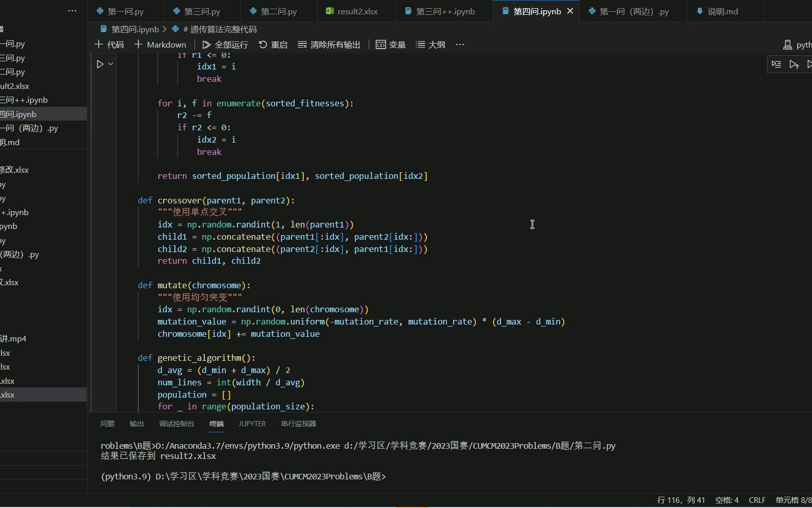Open the JUPYTER panel tab
The height and width of the screenshot is (508, 812).
coord(252,424)
